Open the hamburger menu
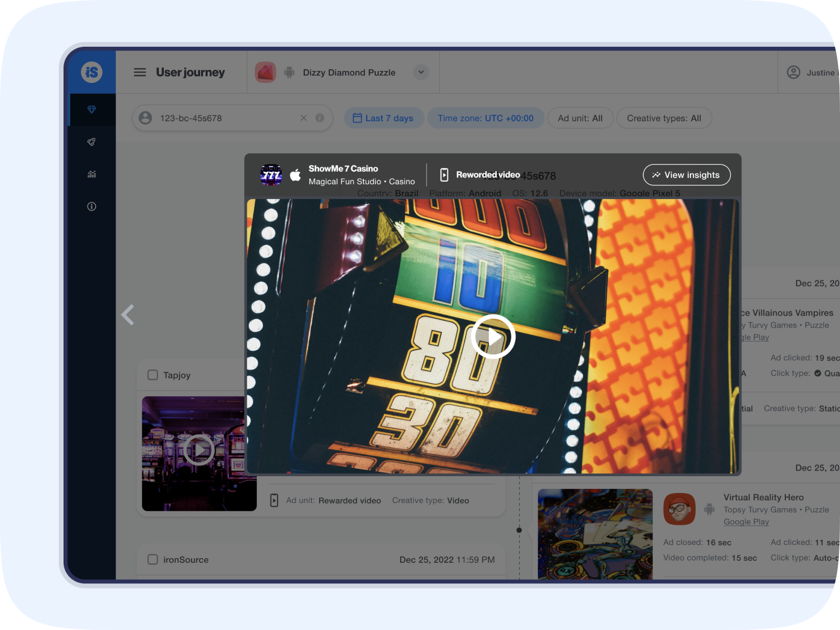The height and width of the screenshot is (630, 840). 140,72
